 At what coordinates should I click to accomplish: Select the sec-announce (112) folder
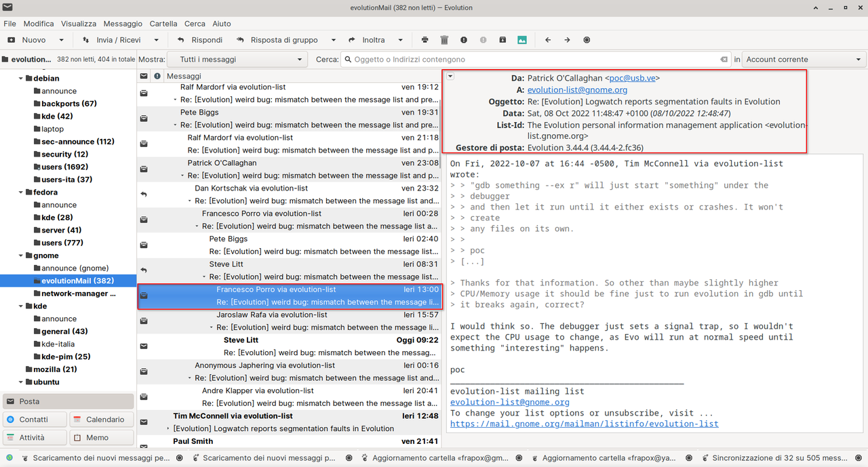click(78, 142)
